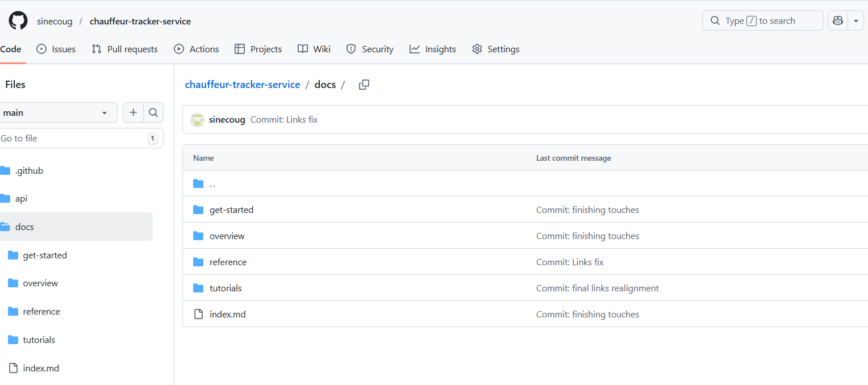The height and width of the screenshot is (385, 868).
Task: Click the plus icon to add file
Action: (133, 112)
